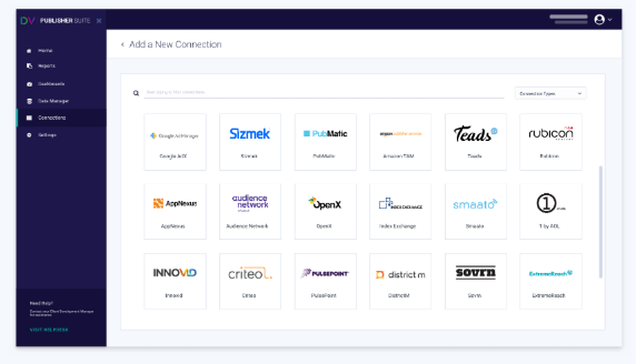
Task: Select the Smaato connection card
Action: pyautogui.click(x=476, y=212)
